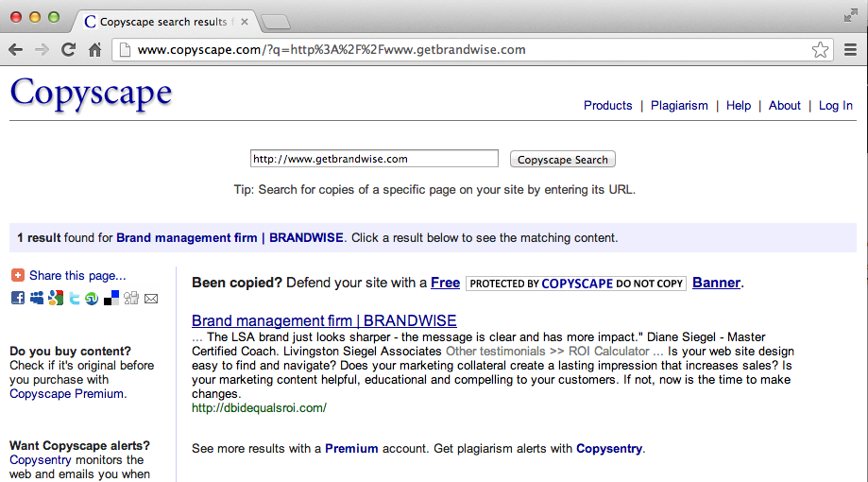Focus the URL search input field
Screen dimensions: 868x482
click(374, 159)
